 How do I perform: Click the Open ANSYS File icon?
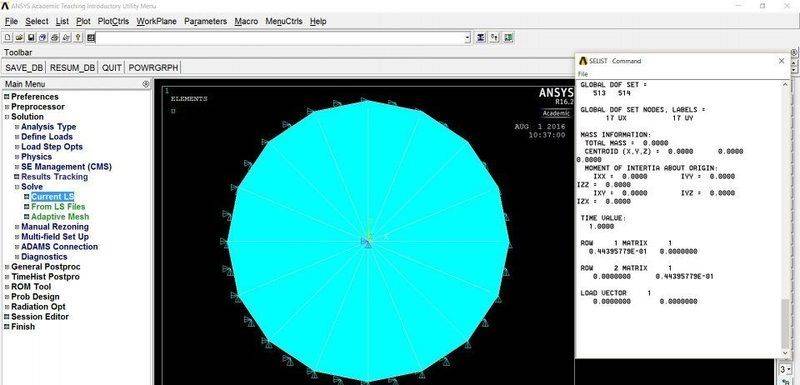(19, 38)
